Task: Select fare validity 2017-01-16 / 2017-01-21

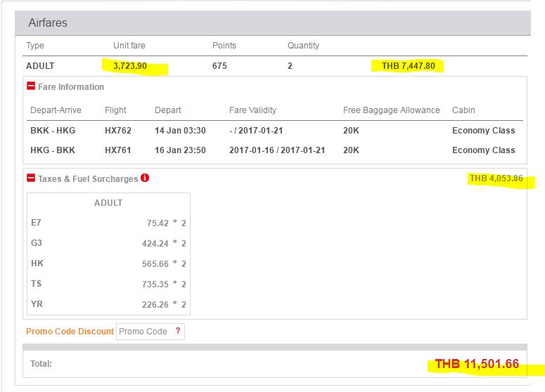Action: [277, 150]
